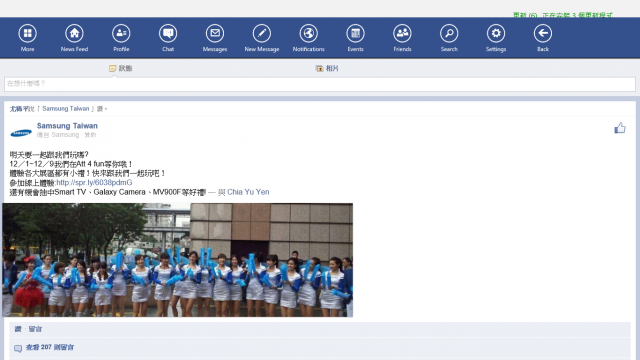Open the Profile page icon

[121, 33]
